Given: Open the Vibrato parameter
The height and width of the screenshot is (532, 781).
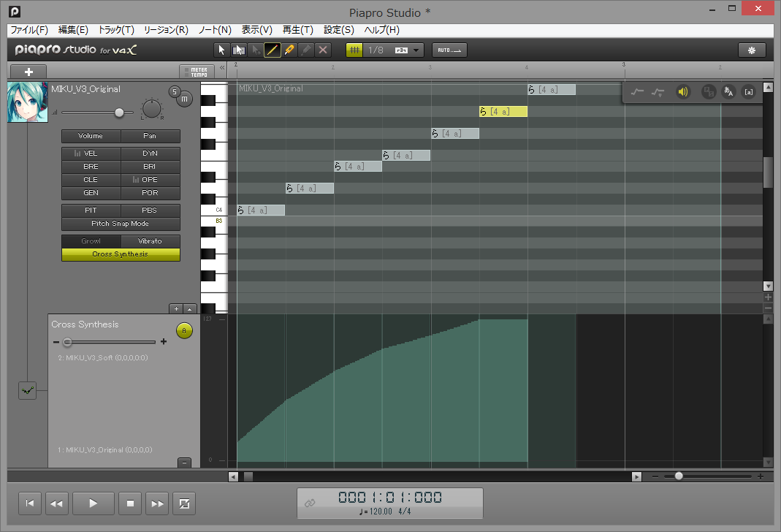Looking at the screenshot, I should click(x=150, y=241).
